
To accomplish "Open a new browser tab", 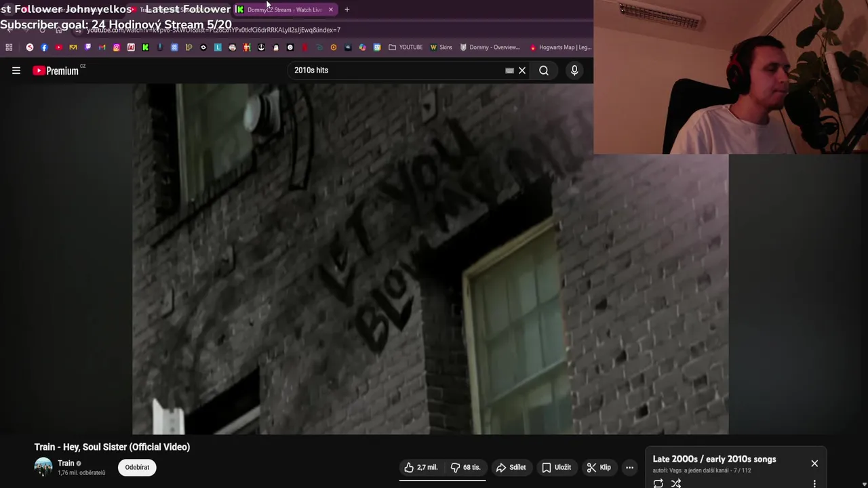I will click(x=347, y=9).
